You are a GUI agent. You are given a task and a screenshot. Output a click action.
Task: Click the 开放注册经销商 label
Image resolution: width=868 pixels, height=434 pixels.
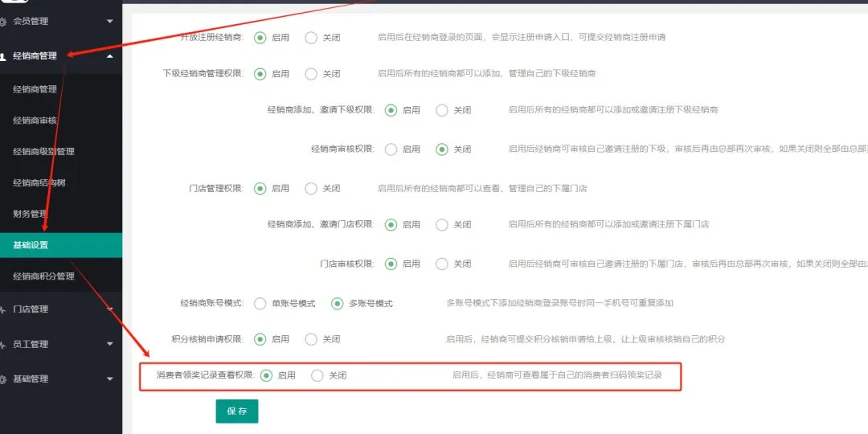point(211,38)
